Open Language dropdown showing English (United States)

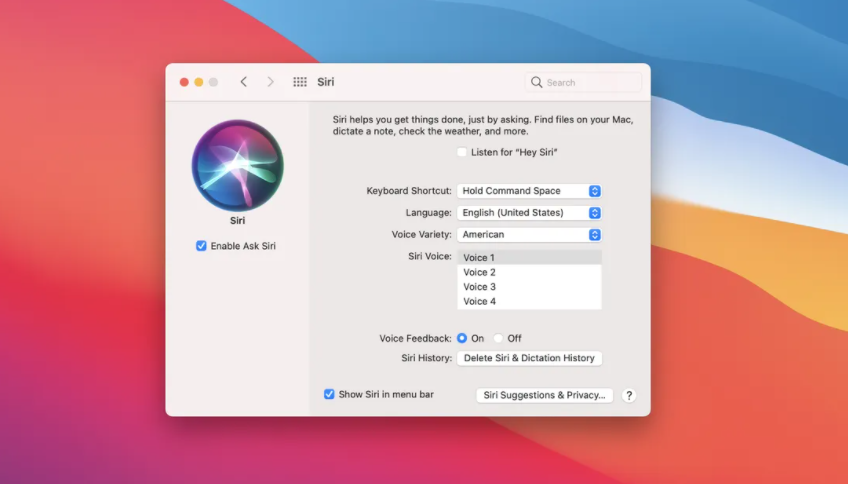click(x=529, y=213)
